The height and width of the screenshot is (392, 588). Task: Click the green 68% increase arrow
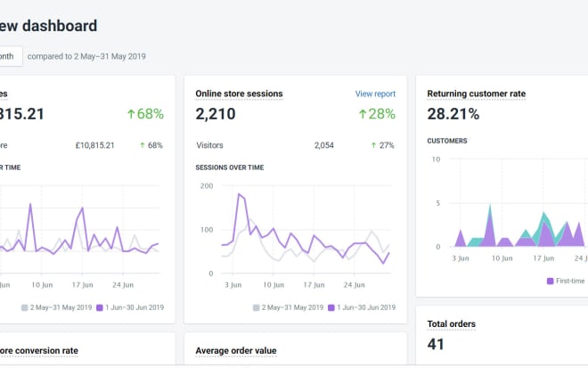pyautogui.click(x=131, y=114)
